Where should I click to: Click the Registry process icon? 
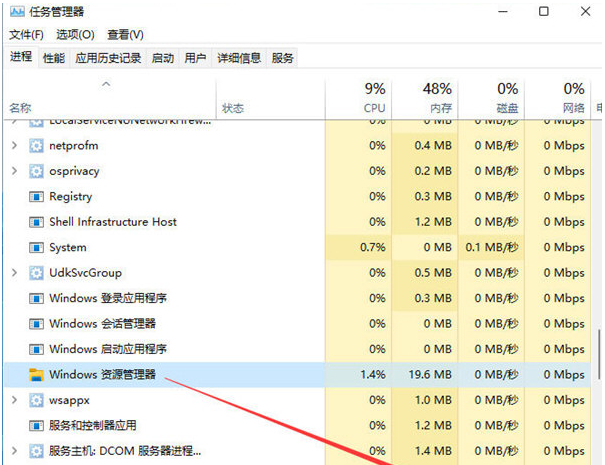[36, 197]
